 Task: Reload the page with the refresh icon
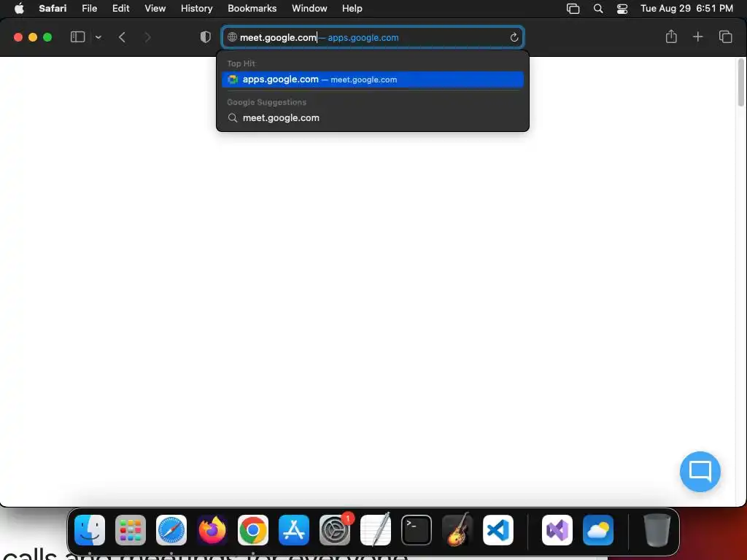tap(514, 37)
